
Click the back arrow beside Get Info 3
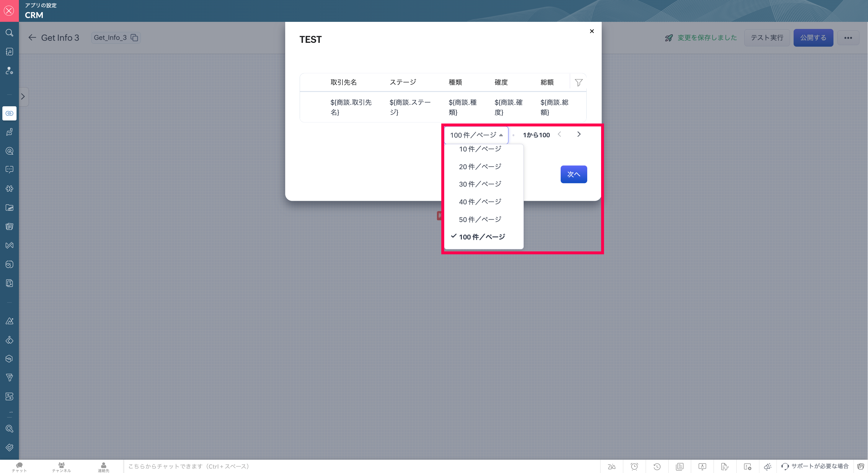pos(32,38)
